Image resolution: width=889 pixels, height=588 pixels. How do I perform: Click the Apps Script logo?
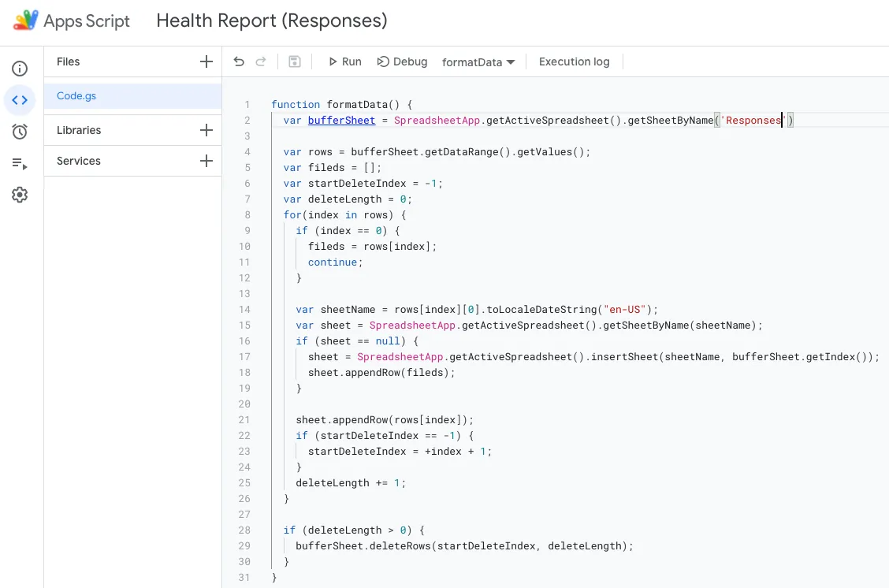click(x=25, y=20)
